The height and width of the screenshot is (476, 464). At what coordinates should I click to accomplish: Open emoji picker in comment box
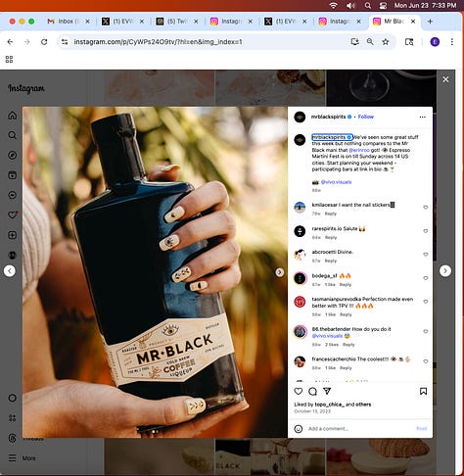(299, 429)
